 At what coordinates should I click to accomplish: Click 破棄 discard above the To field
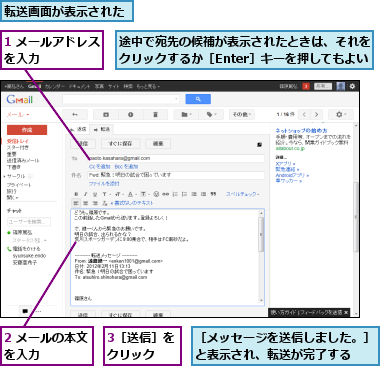pos(158,144)
